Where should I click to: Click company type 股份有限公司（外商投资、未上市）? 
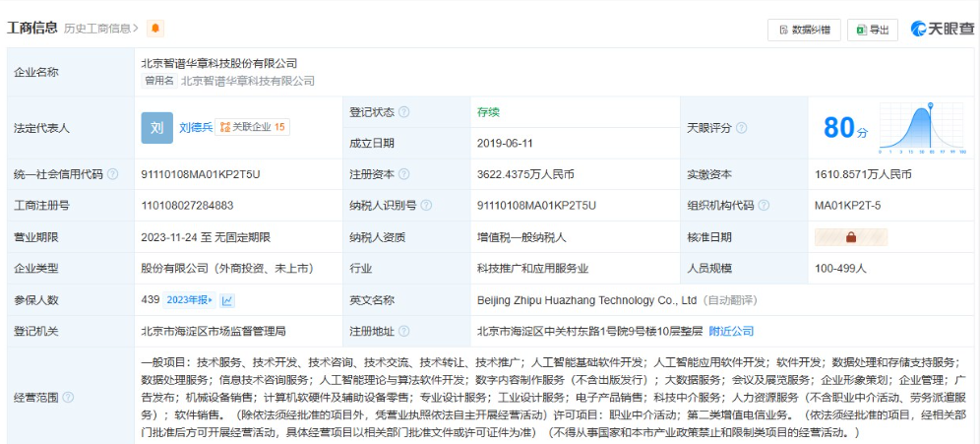tap(227, 269)
